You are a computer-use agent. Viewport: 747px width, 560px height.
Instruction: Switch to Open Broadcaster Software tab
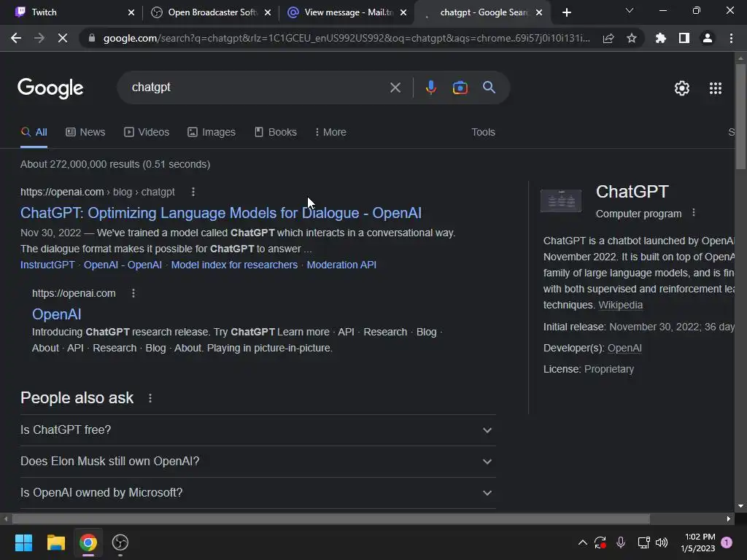(x=205, y=12)
